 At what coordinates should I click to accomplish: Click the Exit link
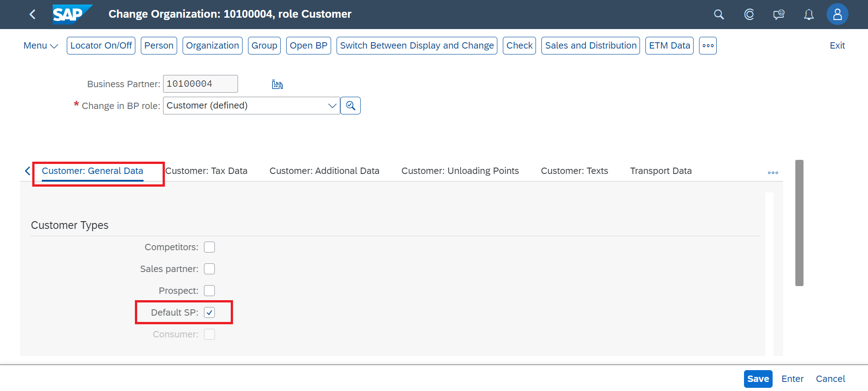click(837, 45)
